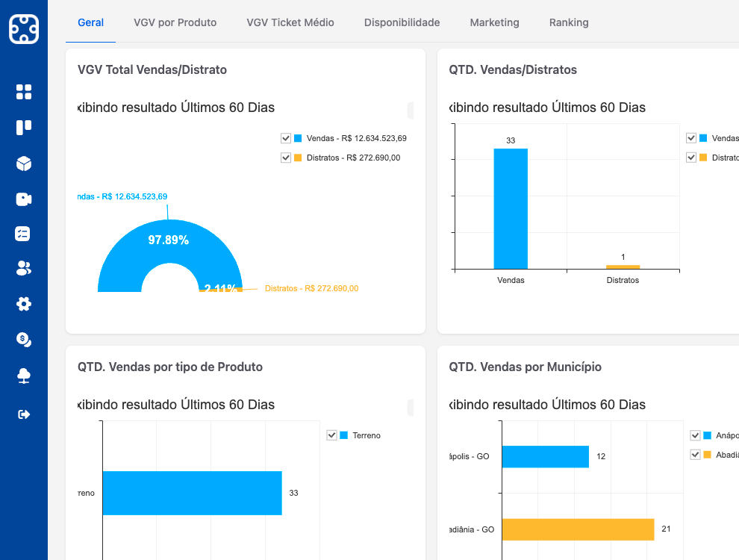
Task: Click the logout arrow icon in sidebar
Action: [x=24, y=414]
